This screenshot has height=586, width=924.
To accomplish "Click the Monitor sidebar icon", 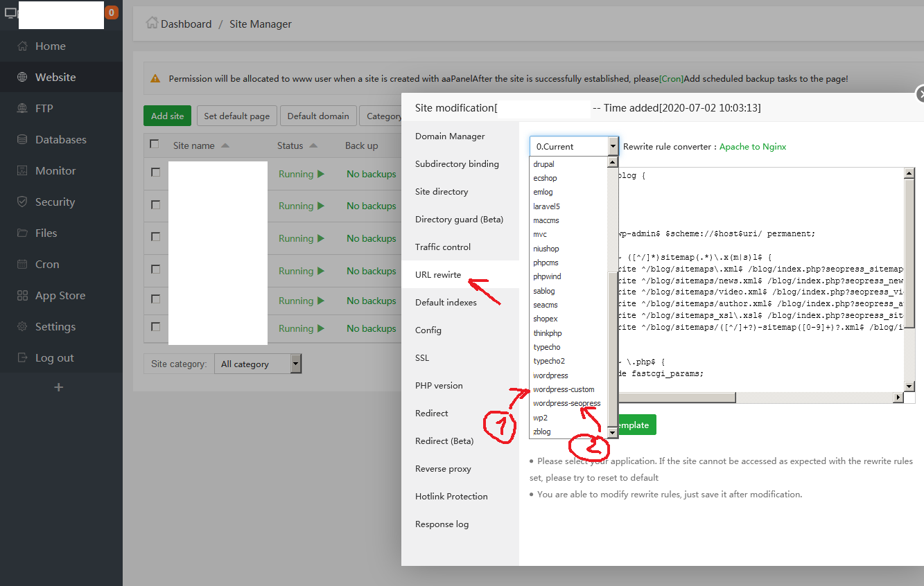I will click(x=23, y=171).
